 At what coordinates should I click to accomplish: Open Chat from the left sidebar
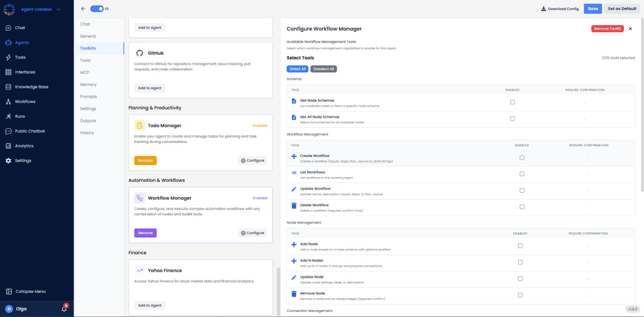21,28
